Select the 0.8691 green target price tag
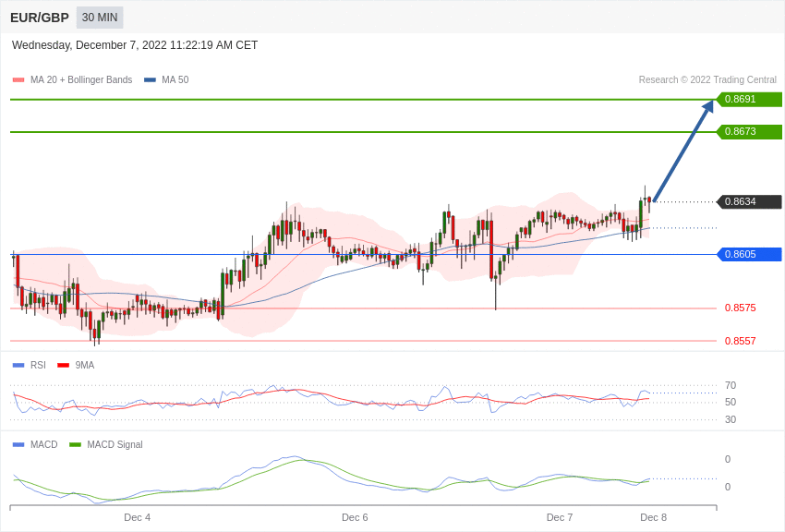785x532 pixels. (x=749, y=100)
